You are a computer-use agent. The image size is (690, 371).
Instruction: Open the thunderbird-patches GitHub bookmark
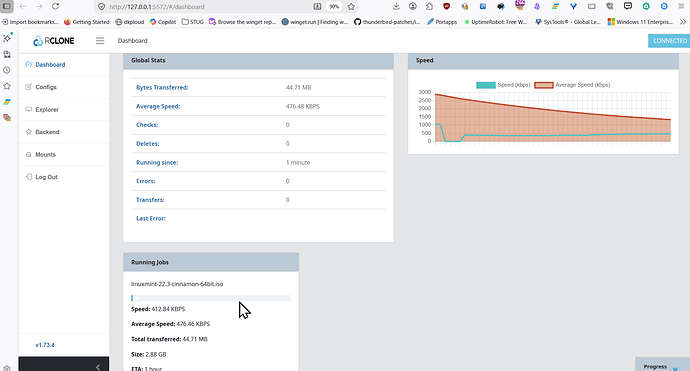point(387,22)
